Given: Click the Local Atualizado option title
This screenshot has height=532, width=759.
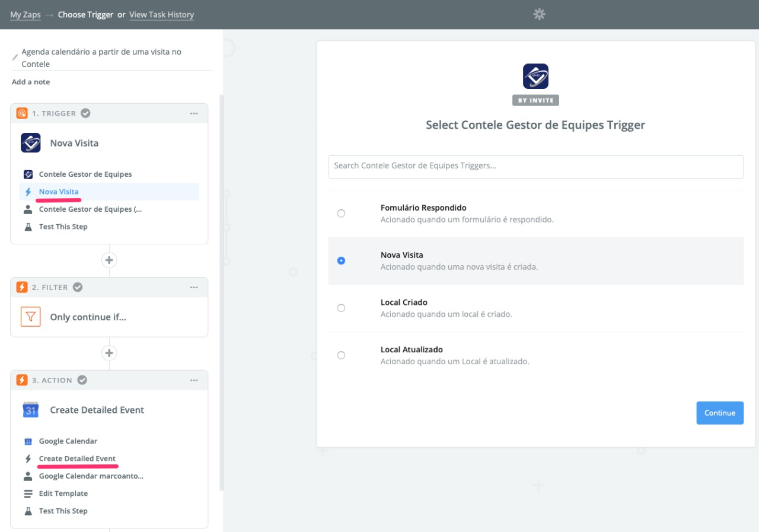Looking at the screenshot, I should coord(412,350).
